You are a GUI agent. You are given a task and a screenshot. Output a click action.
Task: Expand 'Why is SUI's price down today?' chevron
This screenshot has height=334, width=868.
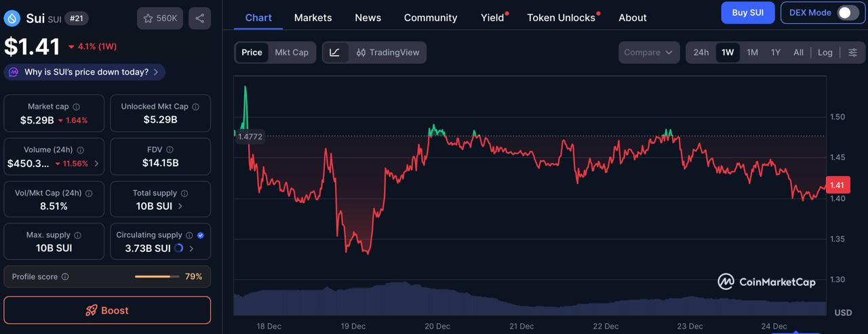tap(156, 72)
